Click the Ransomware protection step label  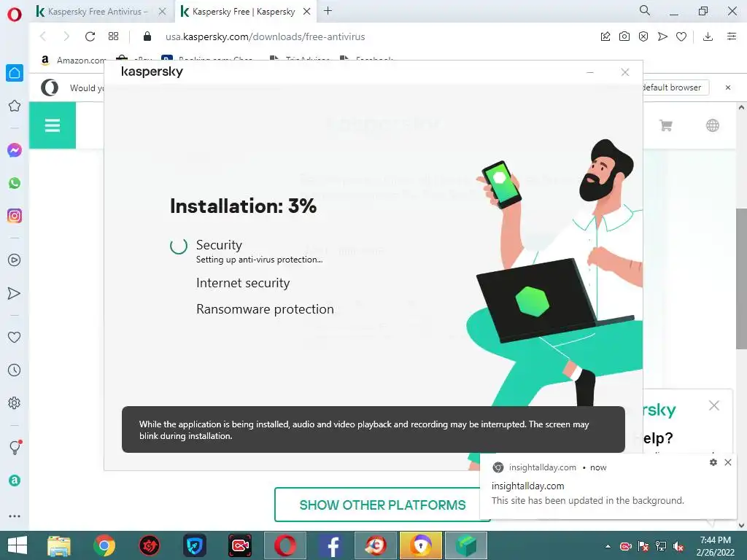pos(265,309)
